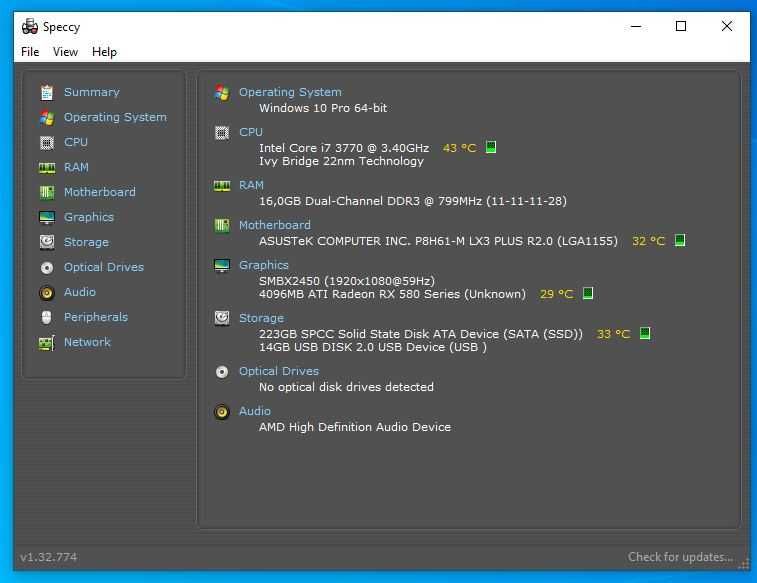
Task: Click the '16,0GB Dual-Channel DDR3' RAM line
Action: tap(413, 201)
